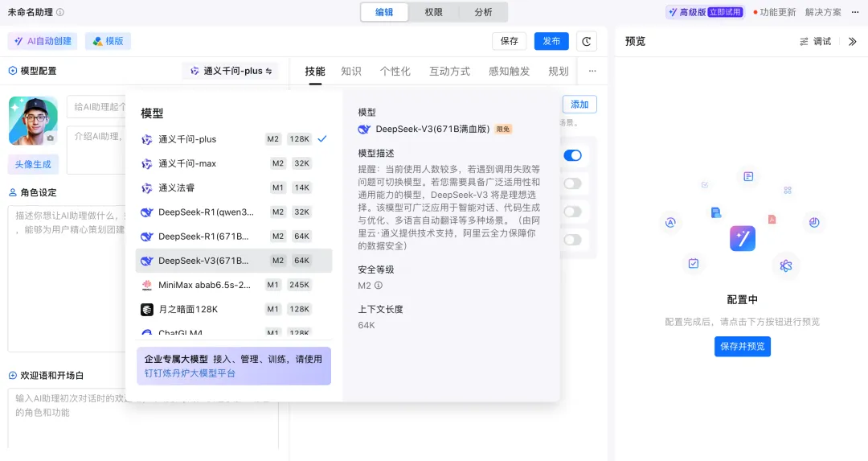
Task: Expand more tabs ellipsis after 规划
Action: coord(592,71)
